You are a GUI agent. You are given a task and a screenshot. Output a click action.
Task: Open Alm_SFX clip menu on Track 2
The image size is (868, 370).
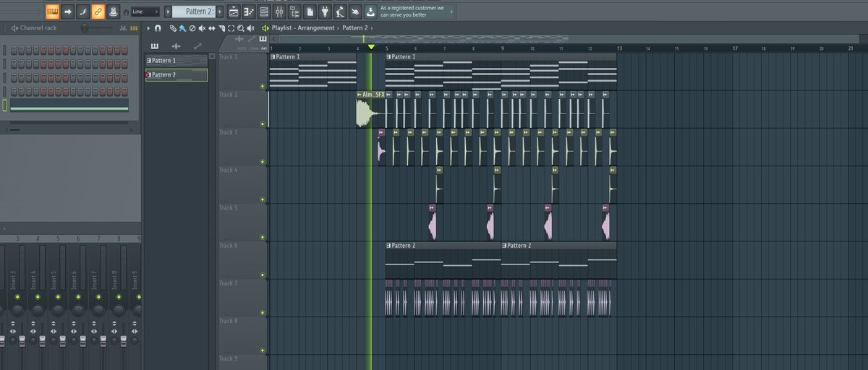click(x=359, y=94)
